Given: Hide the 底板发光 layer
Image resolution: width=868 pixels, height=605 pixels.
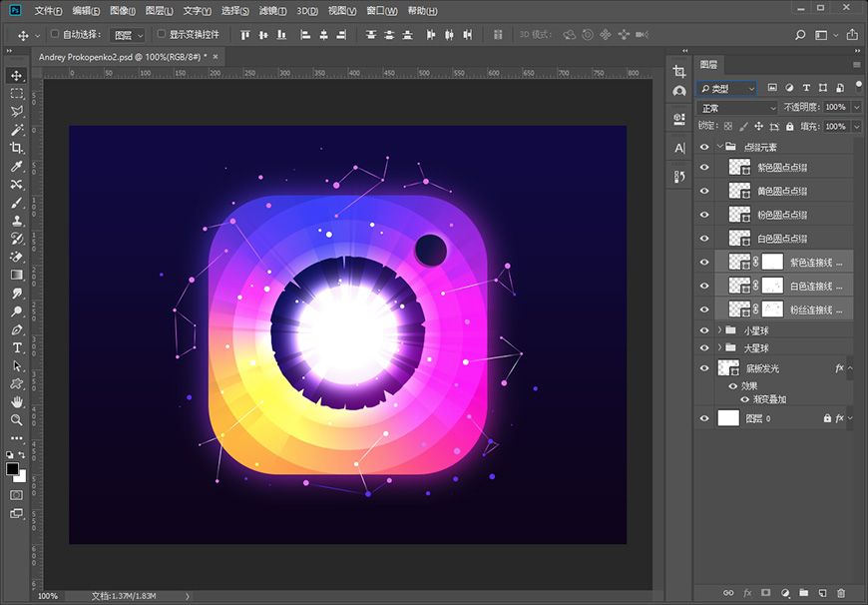Looking at the screenshot, I should click(704, 367).
